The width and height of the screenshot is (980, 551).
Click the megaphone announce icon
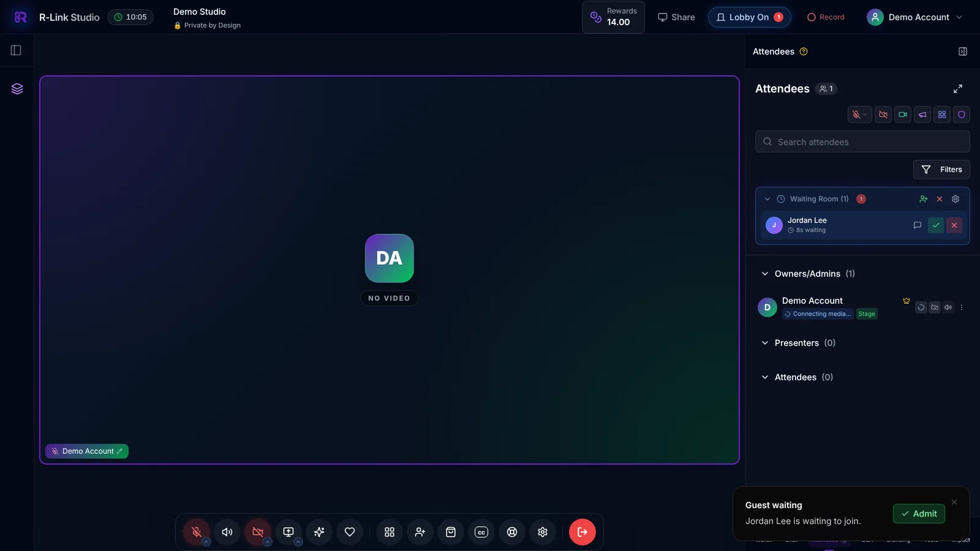[922, 114]
